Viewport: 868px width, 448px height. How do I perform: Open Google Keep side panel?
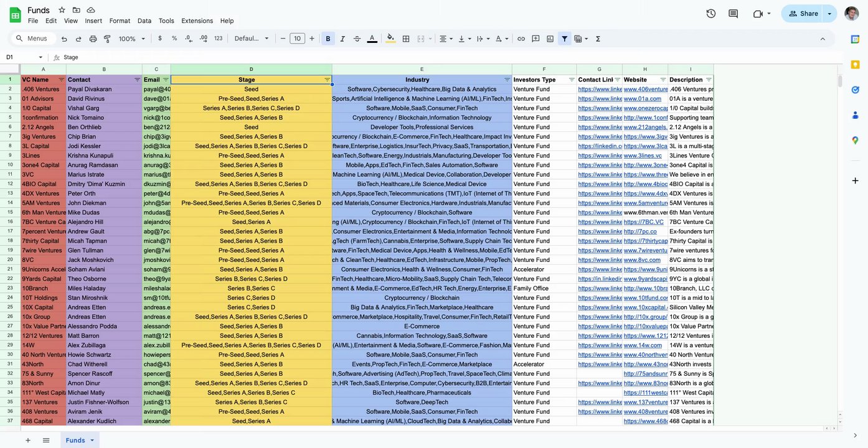click(x=856, y=64)
